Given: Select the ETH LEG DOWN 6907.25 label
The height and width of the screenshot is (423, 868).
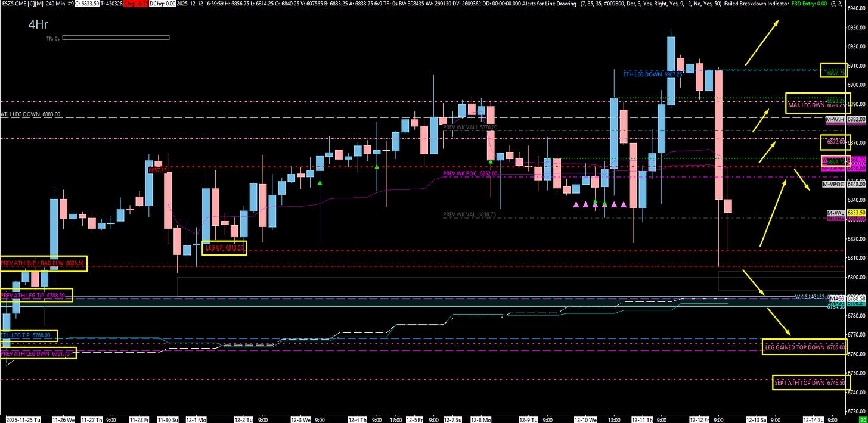Looking at the screenshot, I should (653, 74).
